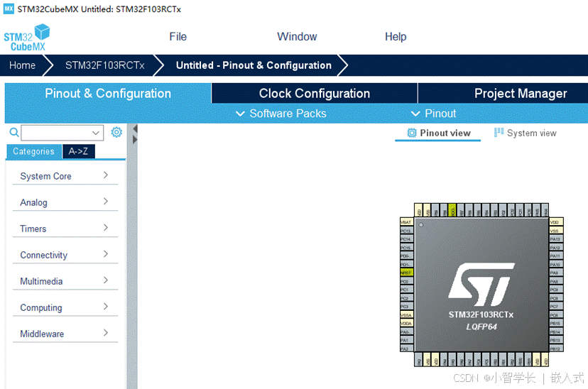This screenshot has height=389, width=588.
Task: Click the PD0 pin on the chip
Action: (x=406, y=256)
